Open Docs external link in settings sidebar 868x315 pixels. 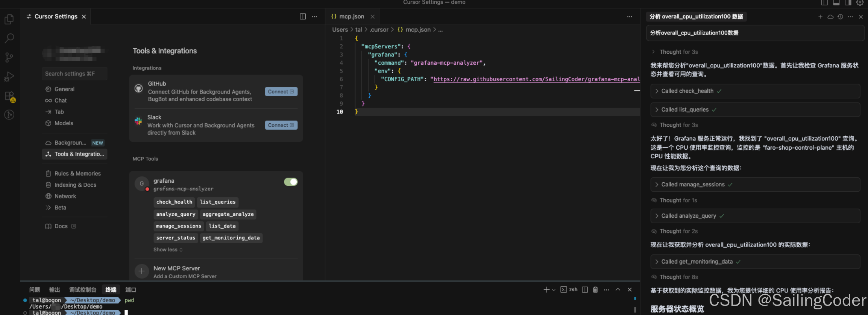61,226
